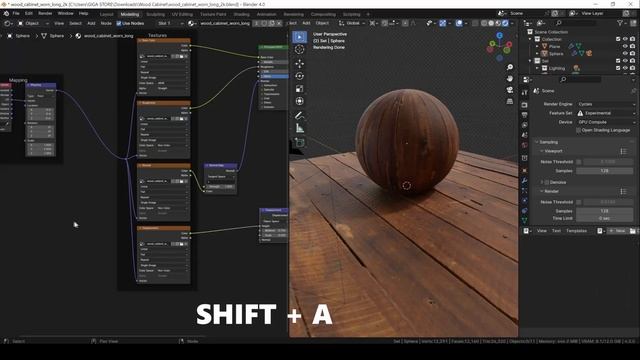
Task: Select the Rotate tool in viewport toolbar
Action: coord(300,76)
